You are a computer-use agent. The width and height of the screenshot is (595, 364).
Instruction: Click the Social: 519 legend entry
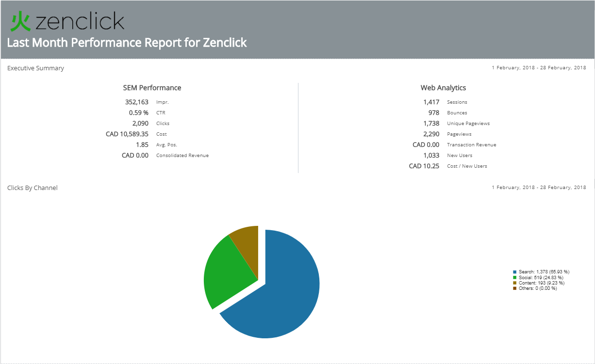coord(541,277)
